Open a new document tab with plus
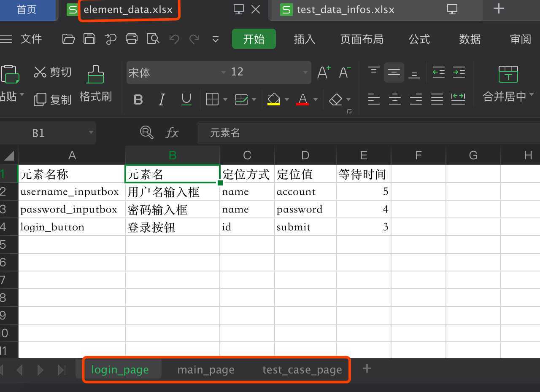 coord(499,8)
